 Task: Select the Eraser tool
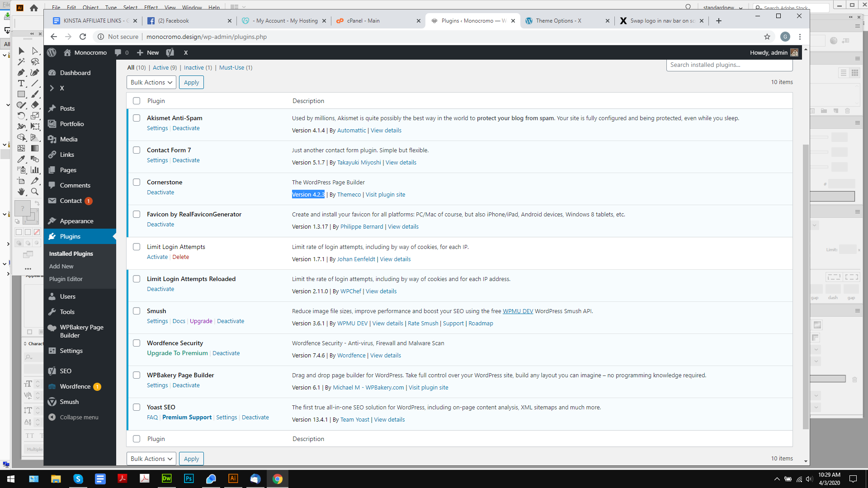[35, 105]
